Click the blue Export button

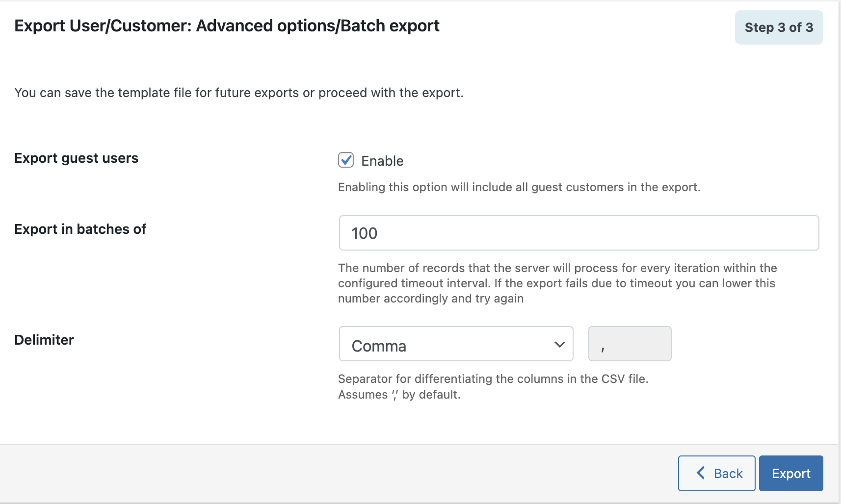[x=791, y=473]
